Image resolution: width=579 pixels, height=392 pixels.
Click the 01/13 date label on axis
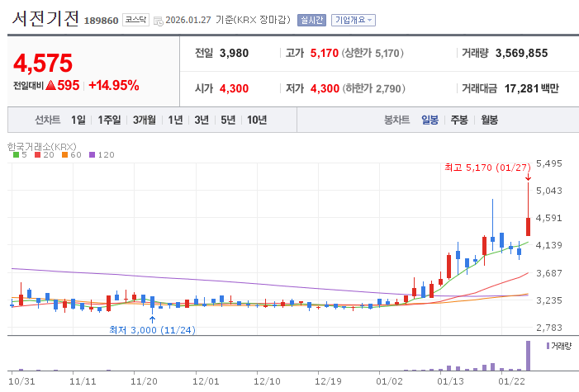[450, 381]
